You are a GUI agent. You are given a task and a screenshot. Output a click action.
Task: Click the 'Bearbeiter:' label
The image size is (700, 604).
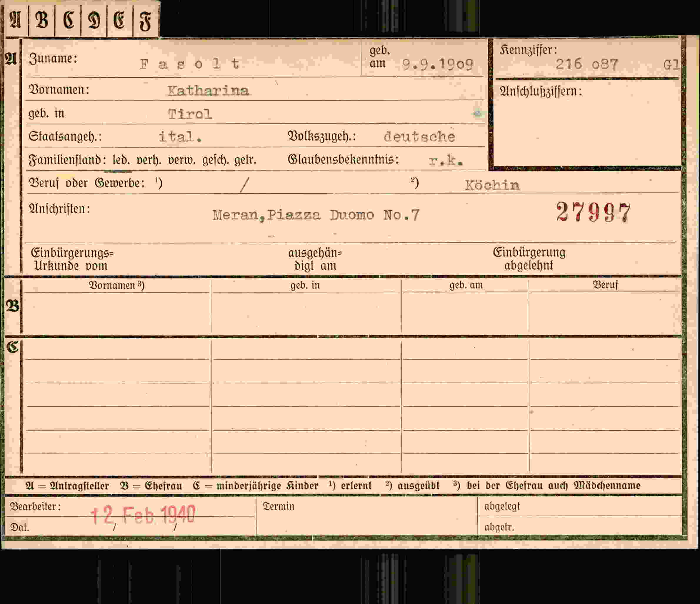point(36,506)
